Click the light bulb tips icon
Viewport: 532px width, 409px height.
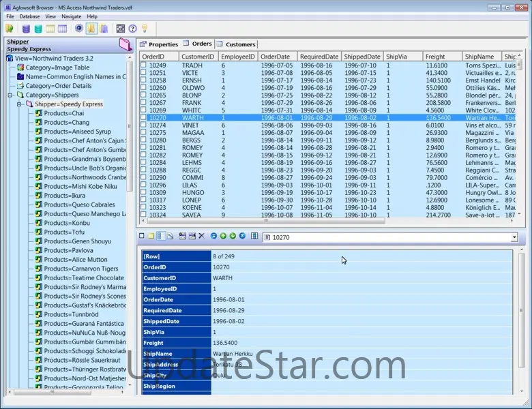[145, 29]
